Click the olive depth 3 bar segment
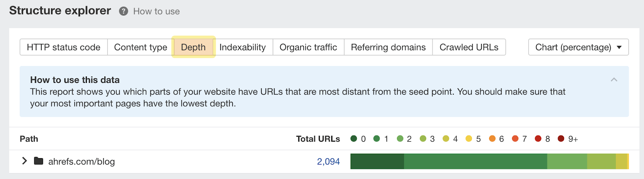 point(601,161)
